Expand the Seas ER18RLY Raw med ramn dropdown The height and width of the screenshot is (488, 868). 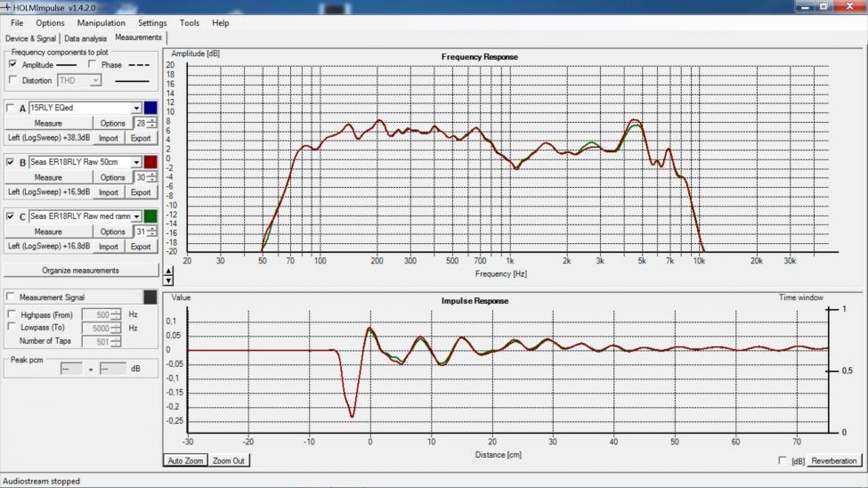(136, 216)
